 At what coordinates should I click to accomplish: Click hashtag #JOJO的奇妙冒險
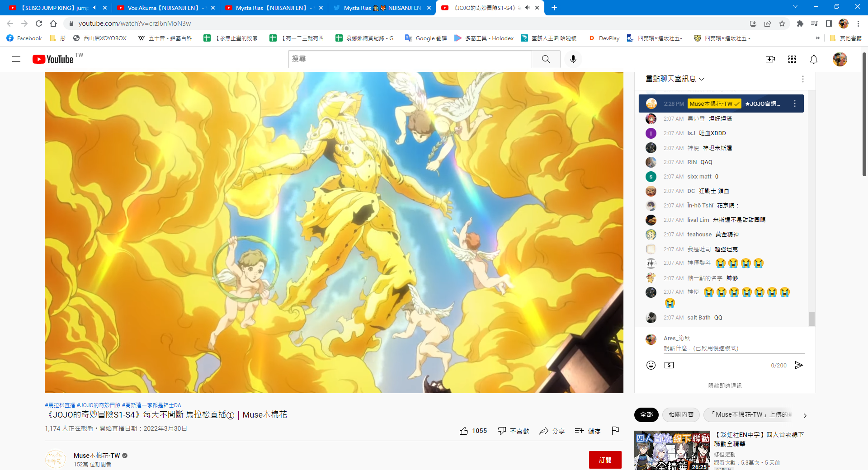pyautogui.click(x=99, y=405)
